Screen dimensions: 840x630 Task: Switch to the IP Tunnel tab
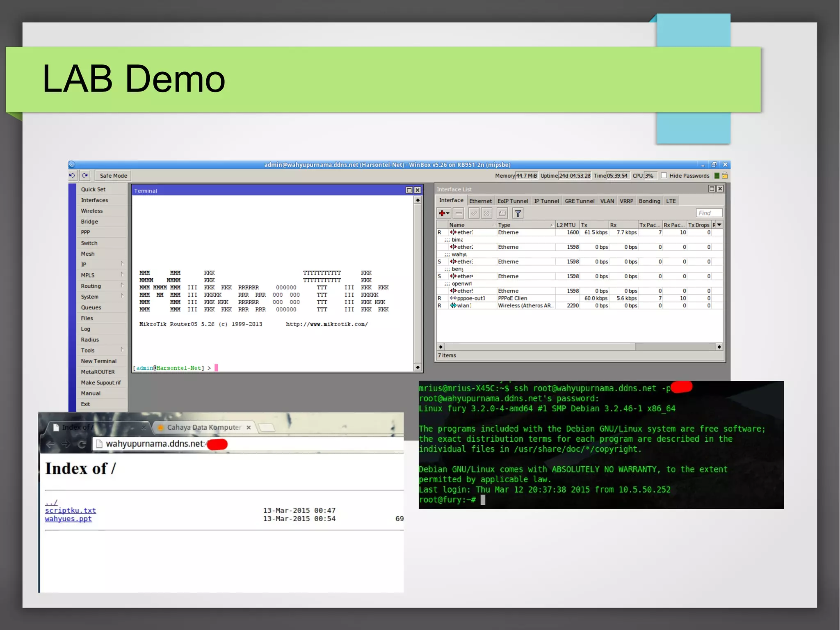[546, 201]
